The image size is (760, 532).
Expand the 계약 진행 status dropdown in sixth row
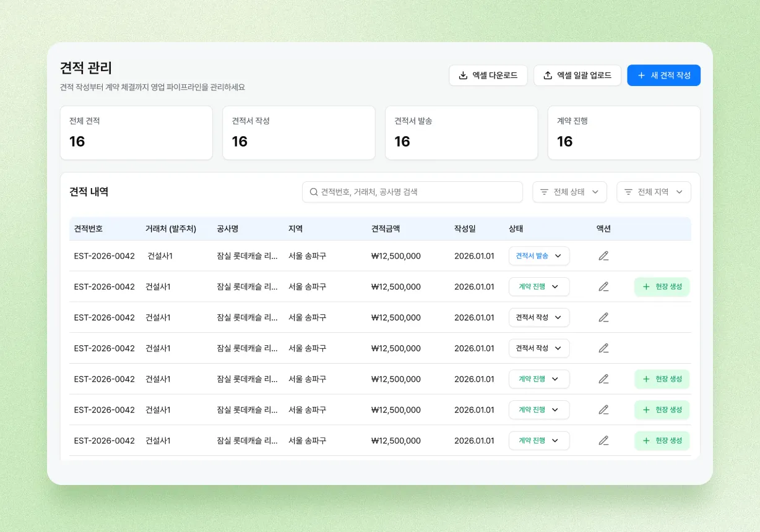(539, 410)
